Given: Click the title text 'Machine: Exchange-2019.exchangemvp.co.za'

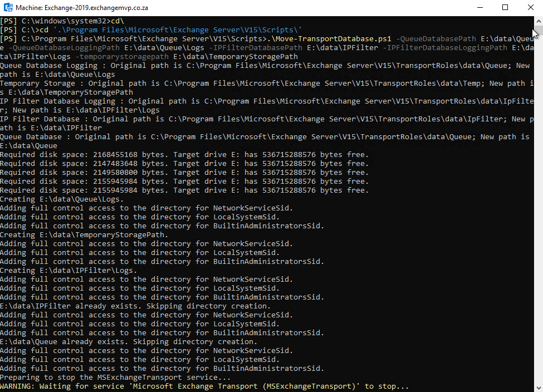Looking at the screenshot, I should coord(82,8).
